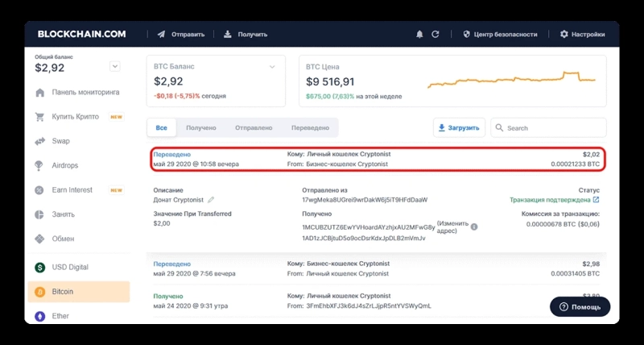Click the Обмен diamond icon
Image resolution: width=644 pixels, height=345 pixels.
[39, 239]
